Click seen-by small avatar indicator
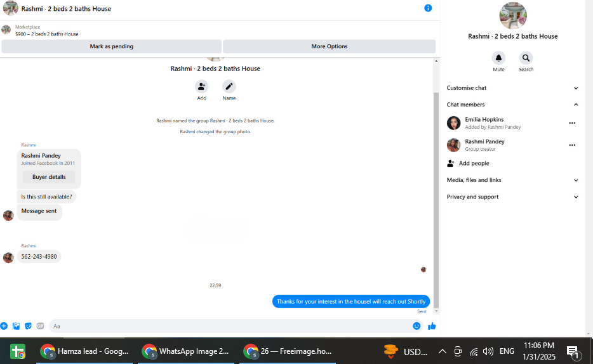Image resolution: width=593 pixels, height=364 pixels. pos(423,270)
